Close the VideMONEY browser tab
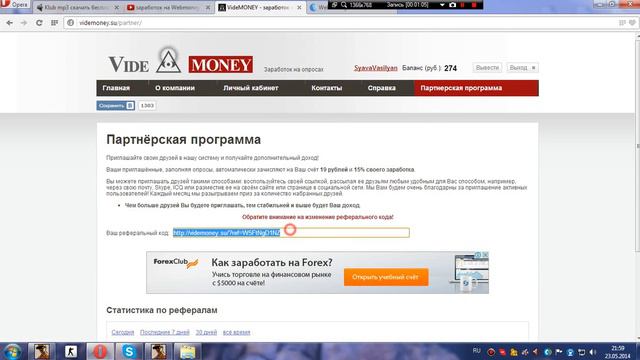640x360 pixels. tap(299, 7)
